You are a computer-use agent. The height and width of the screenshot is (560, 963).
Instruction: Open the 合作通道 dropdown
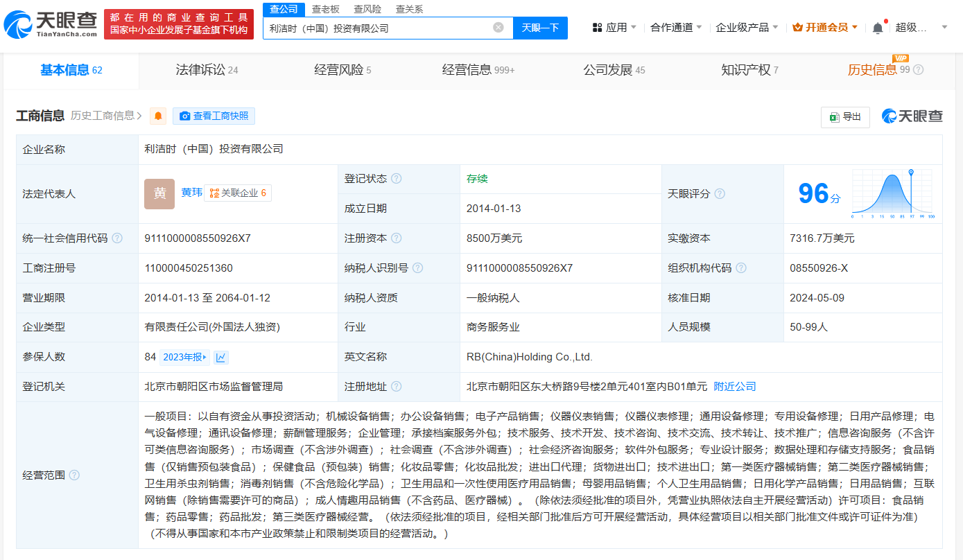676,28
